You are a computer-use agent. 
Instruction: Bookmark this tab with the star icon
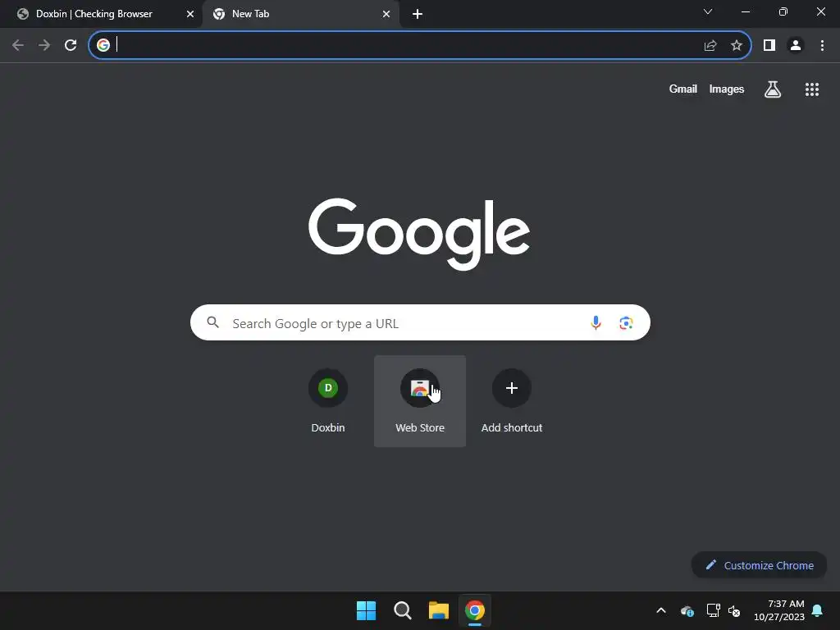pyautogui.click(x=737, y=45)
